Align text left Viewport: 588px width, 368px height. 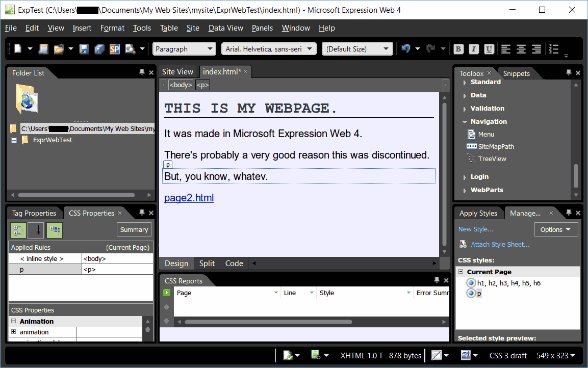[506, 49]
